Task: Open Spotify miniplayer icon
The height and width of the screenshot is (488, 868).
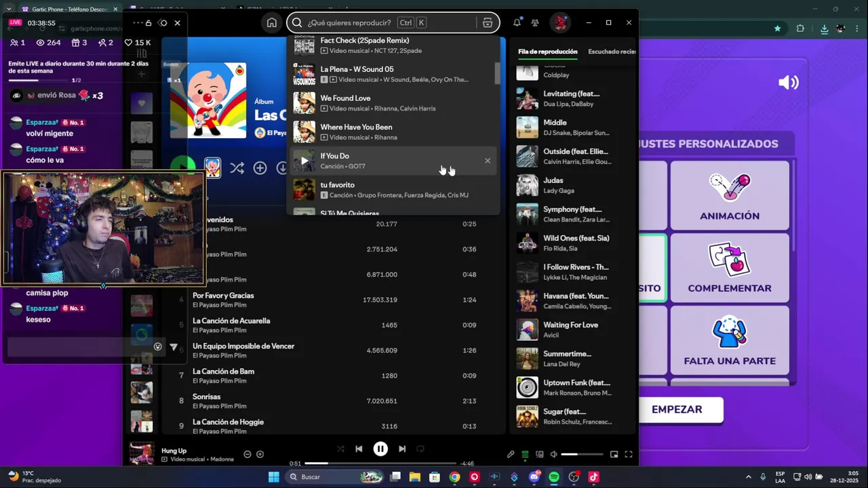Action: pyautogui.click(x=614, y=454)
